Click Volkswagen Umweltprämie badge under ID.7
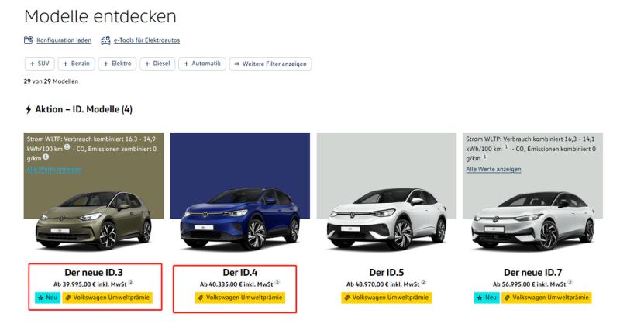The height and width of the screenshot is (327, 644). 546,298
